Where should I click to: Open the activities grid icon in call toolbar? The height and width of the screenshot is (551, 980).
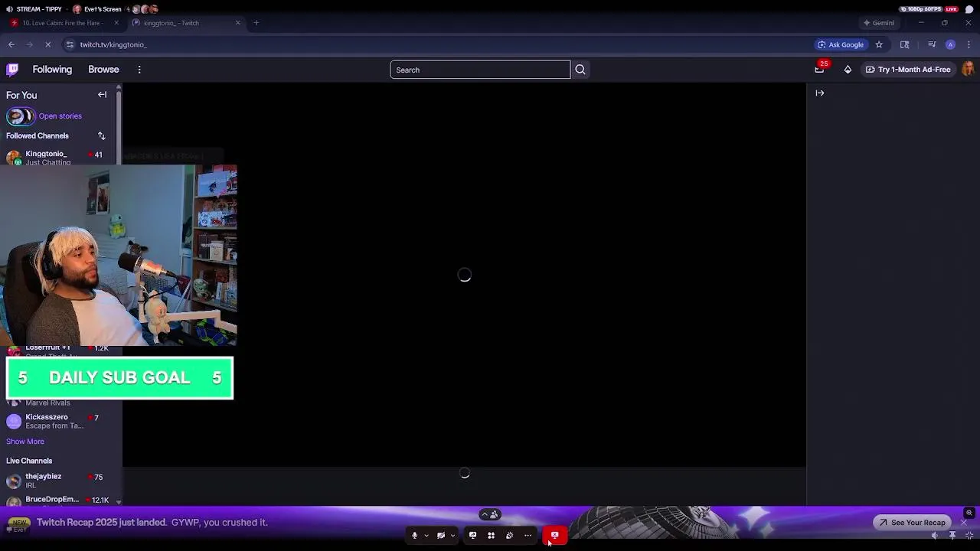(491, 536)
